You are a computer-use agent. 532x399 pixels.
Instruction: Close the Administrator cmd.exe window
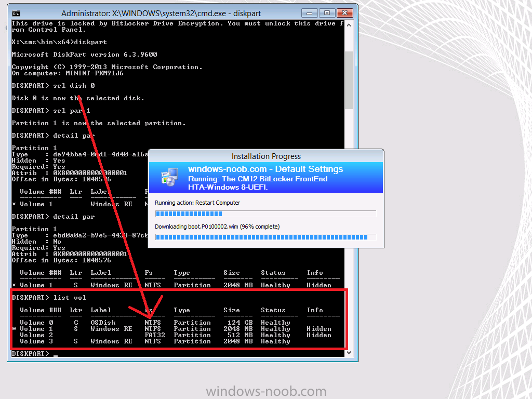[345, 13]
